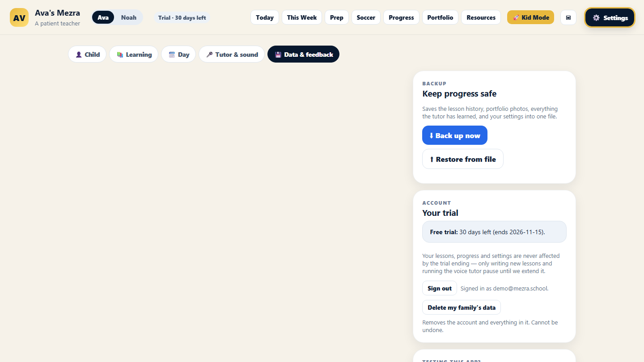Image resolution: width=644 pixels, height=362 pixels.
Task: Open the Prep page
Action: [x=337, y=17]
